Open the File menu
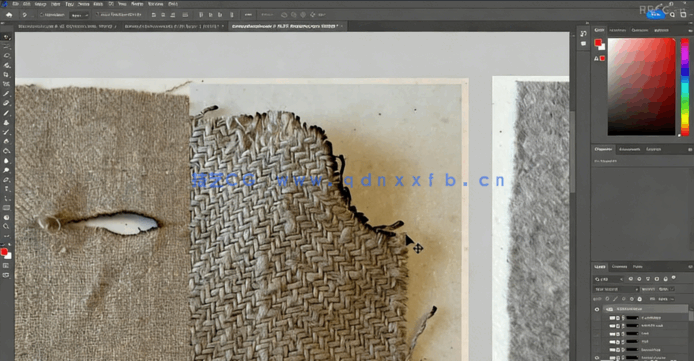Screen dimensions: 694x361 click(15, 4)
